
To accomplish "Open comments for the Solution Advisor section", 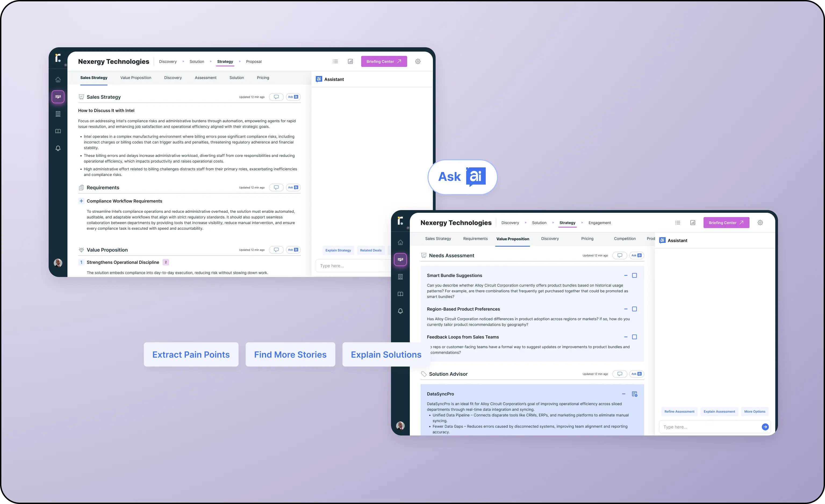I will [620, 374].
